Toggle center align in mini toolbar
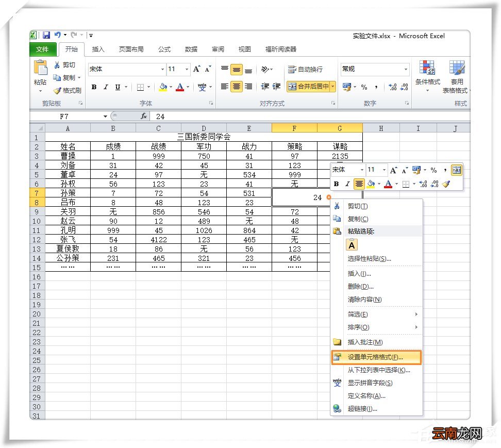 tap(359, 184)
